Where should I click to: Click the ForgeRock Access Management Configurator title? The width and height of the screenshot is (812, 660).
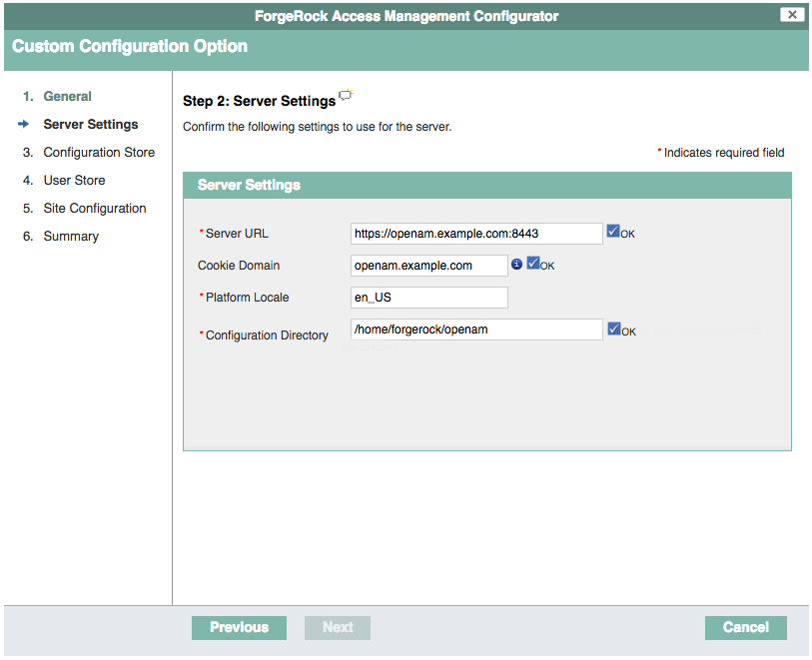tap(406, 16)
